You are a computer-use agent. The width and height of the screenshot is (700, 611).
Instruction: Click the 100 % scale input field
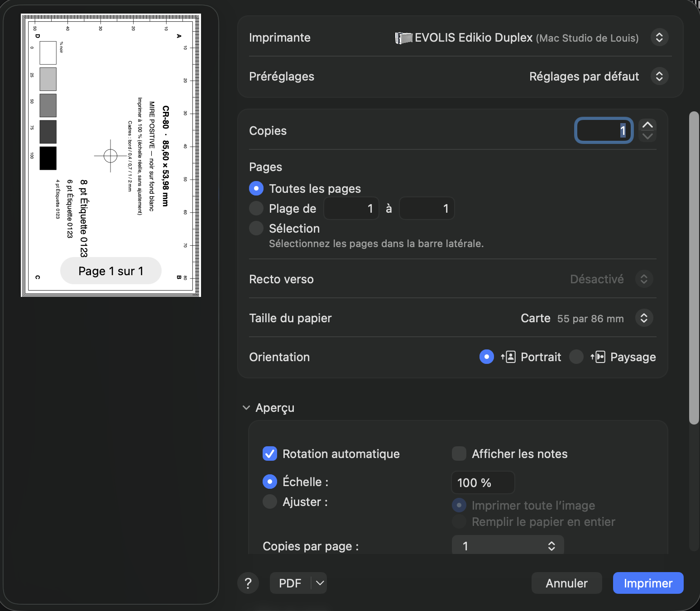pos(483,482)
